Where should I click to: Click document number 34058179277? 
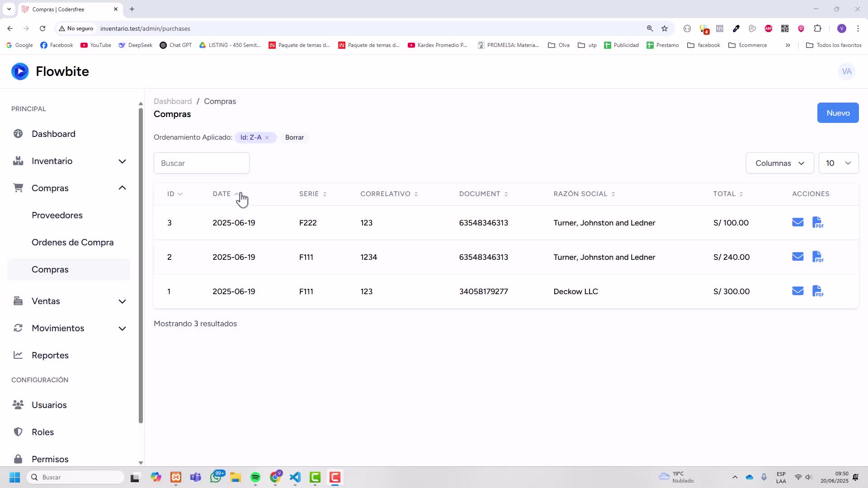[x=483, y=291]
